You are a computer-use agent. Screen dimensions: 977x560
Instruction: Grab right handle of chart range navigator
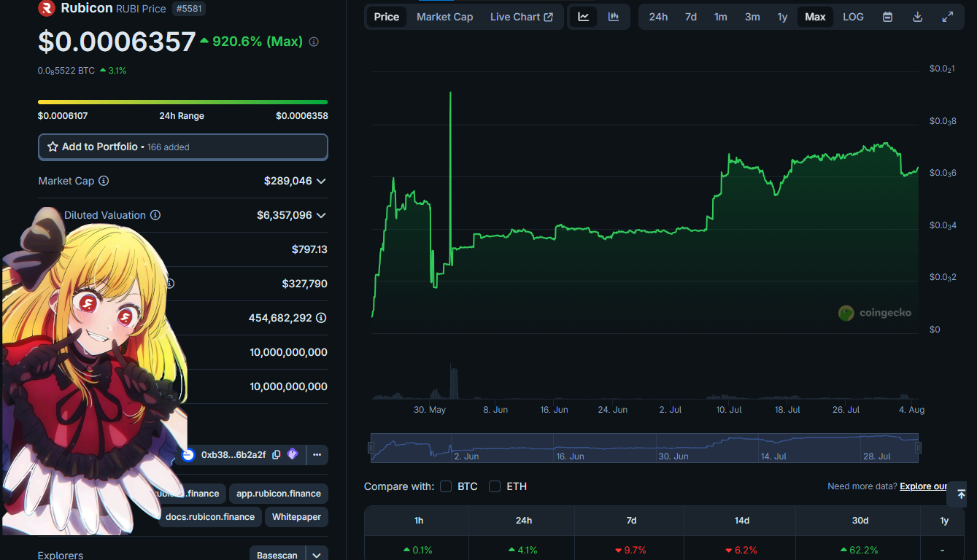click(x=918, y=448)
